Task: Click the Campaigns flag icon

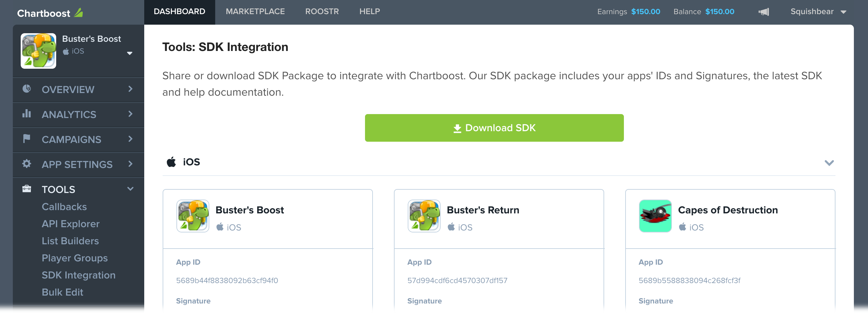Action: (27, 139)
